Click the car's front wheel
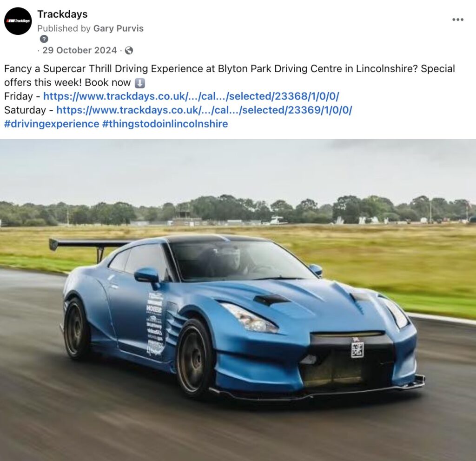This screenshot has height=461, width=476. click(x=194, y=359)
